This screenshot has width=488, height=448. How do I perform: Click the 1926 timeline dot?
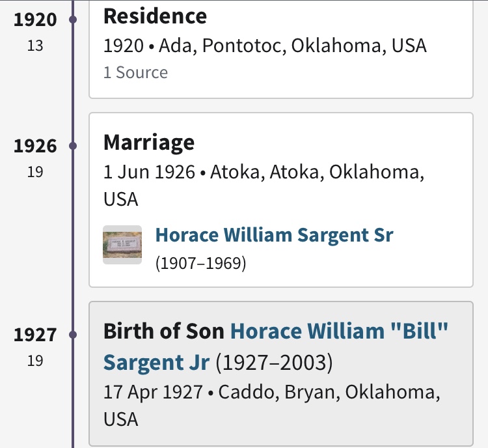point(73,146)
